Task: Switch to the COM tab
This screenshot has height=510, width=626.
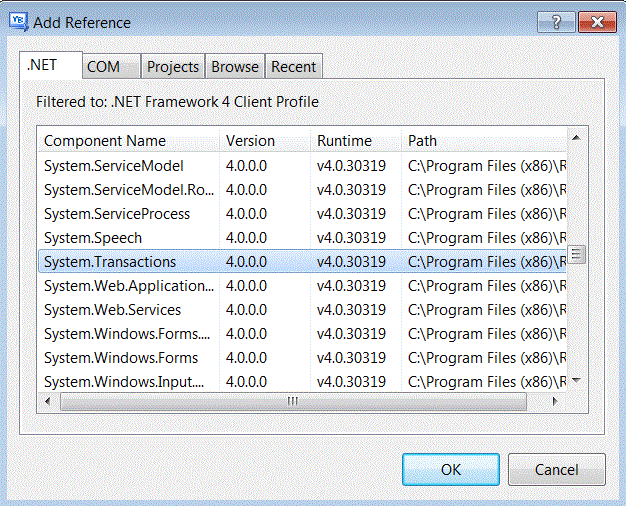Action: (x=111, y=66)
